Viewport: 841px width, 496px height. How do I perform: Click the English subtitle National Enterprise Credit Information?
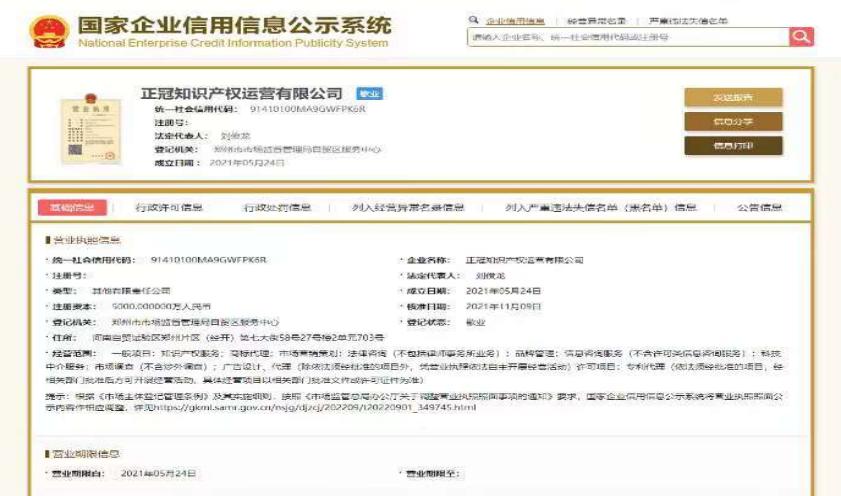233,43
